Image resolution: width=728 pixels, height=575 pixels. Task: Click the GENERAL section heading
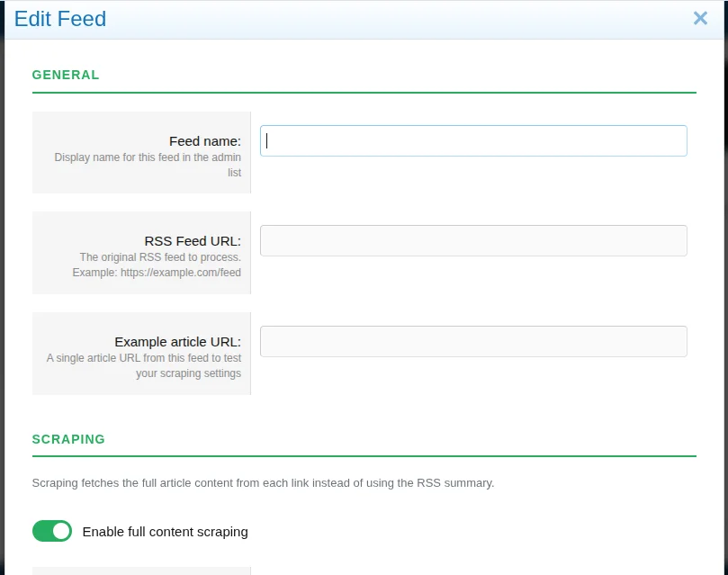point(66,75)
